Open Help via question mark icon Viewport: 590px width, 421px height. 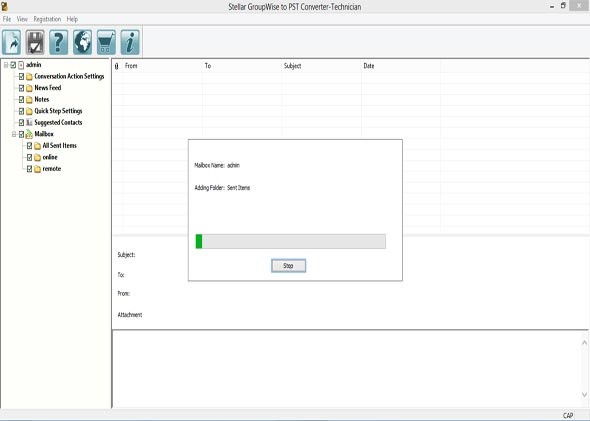(x=59, y=42)
